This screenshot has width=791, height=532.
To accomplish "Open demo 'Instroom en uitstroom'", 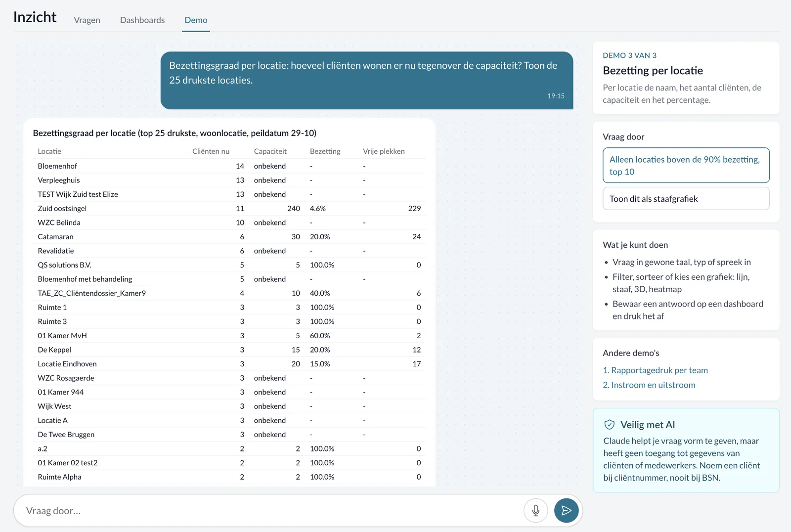I will [x=649, y=385].
